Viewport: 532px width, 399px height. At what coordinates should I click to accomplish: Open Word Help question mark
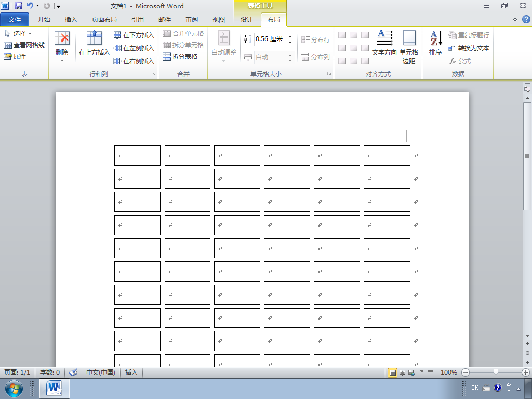click(x=526, y=19)
